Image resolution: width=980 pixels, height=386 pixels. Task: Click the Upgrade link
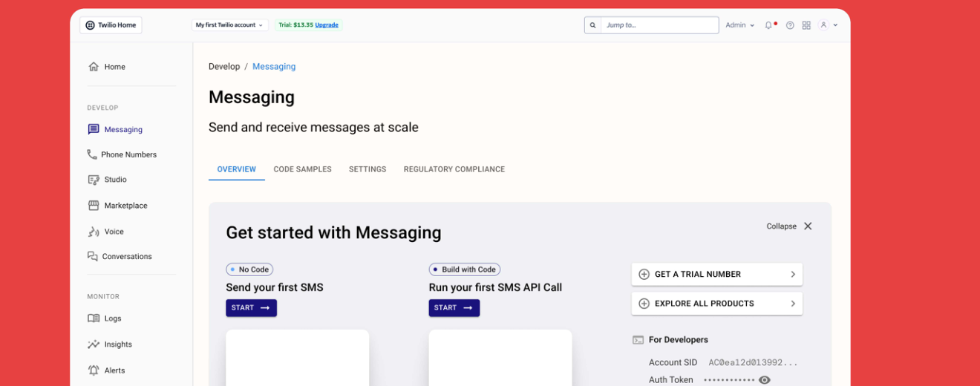327,25
